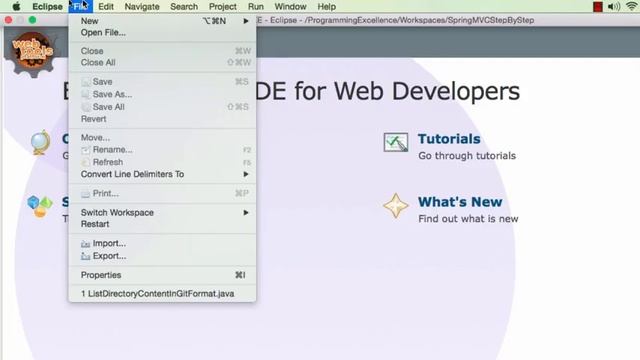Viewport: 640px width, 360px height.
Task: Click the green zoom window button
Action: (33, 20)
